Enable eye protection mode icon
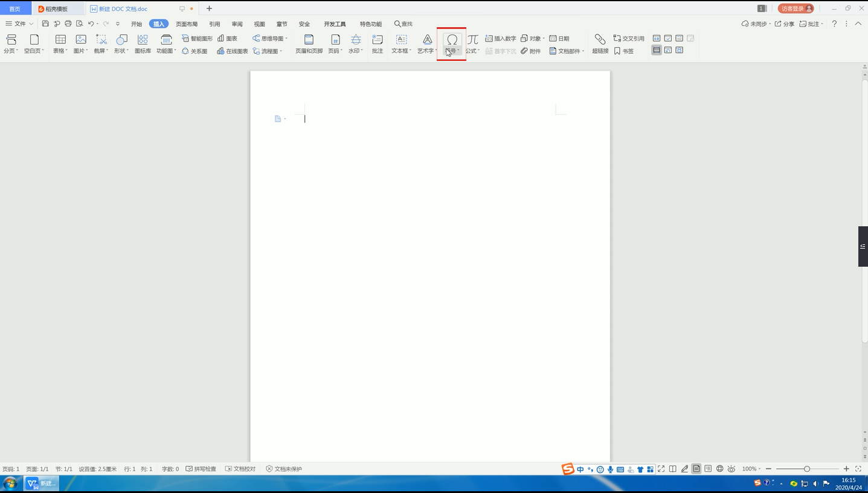The width and height of the screenshot is (868, 493). [731, 469]
